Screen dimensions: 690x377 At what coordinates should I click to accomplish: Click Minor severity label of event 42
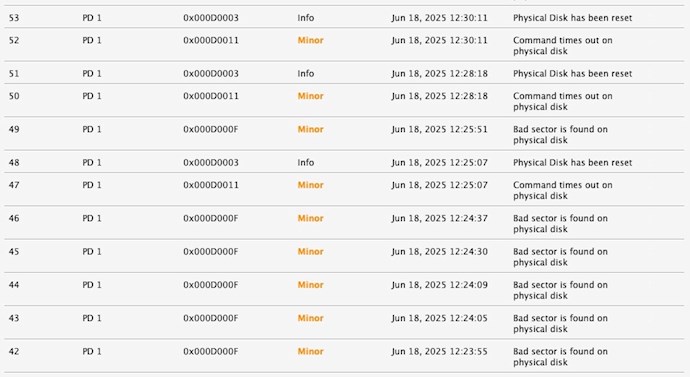tap(310, 351)
